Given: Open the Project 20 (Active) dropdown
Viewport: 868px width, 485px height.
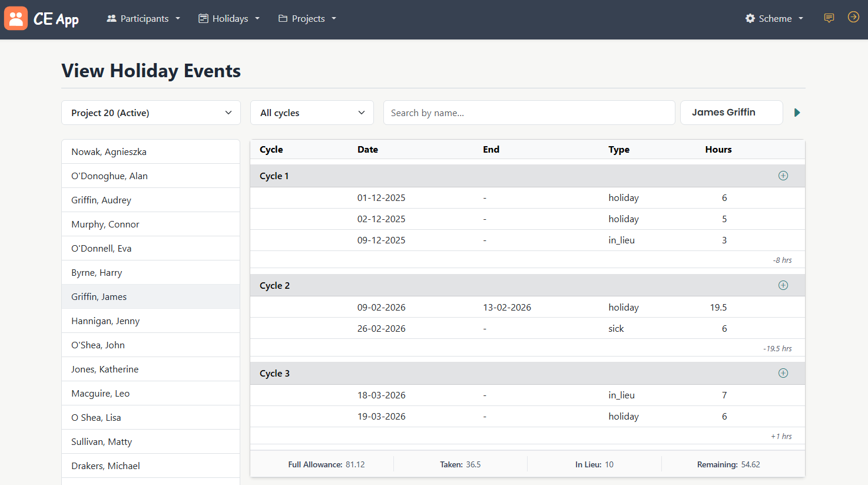Looking at the screenshot, I should (151, 113).
